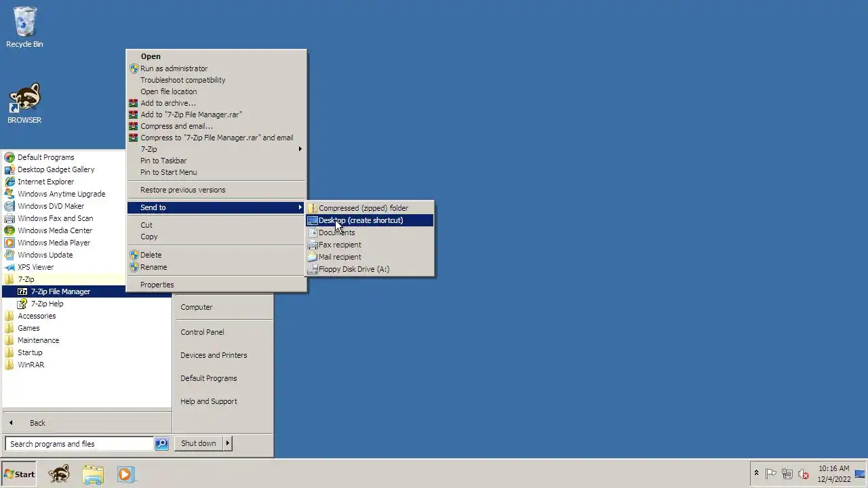Expand the Send to submenu arrow
This screenshot has height=488, width=868.
point(300,207)
